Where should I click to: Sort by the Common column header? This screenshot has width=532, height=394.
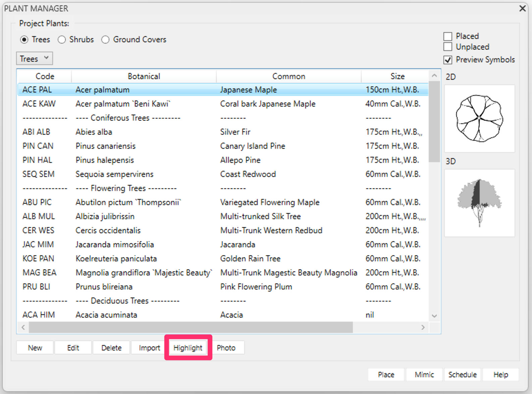pyautogui.click(x=289, y=76)
